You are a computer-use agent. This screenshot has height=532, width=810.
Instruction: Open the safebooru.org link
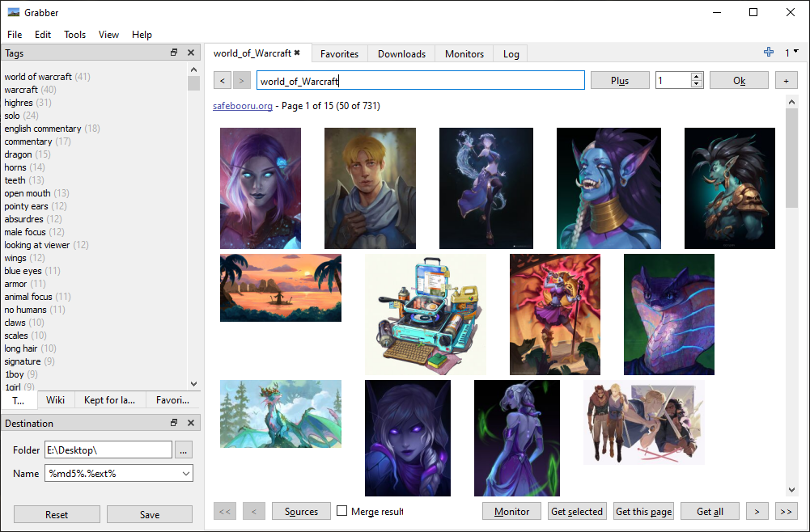(242, 106)
